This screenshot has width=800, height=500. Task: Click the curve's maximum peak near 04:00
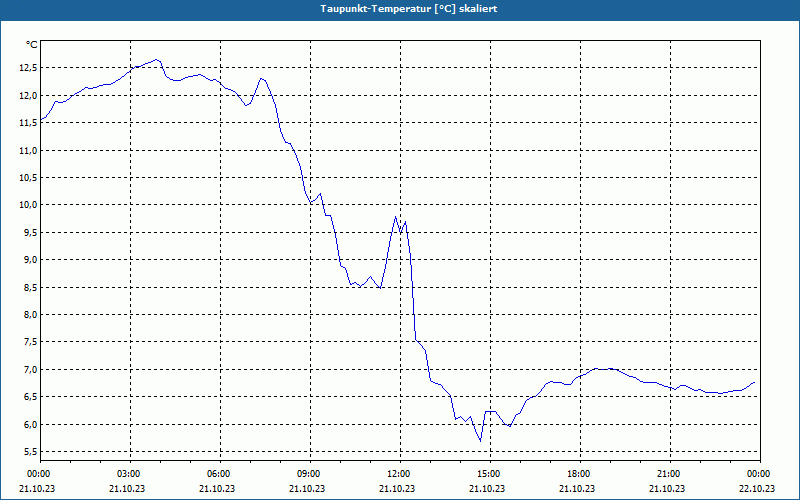point(156,59)
